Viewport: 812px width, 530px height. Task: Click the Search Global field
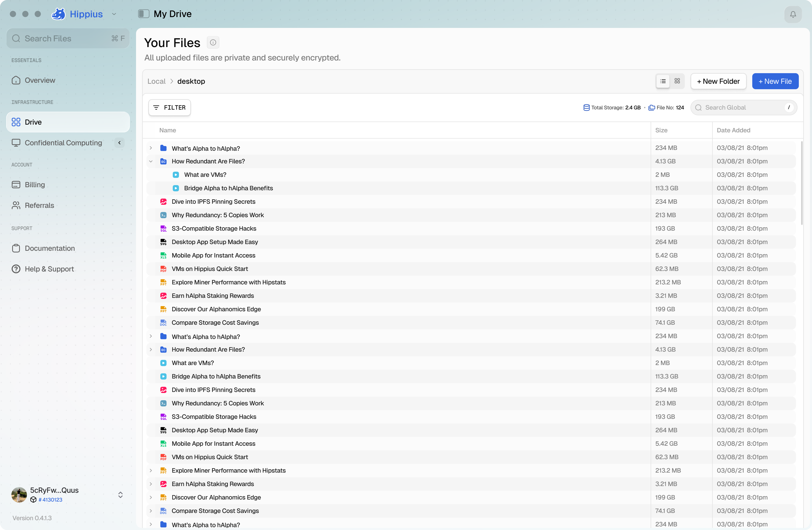pos(744,108)
